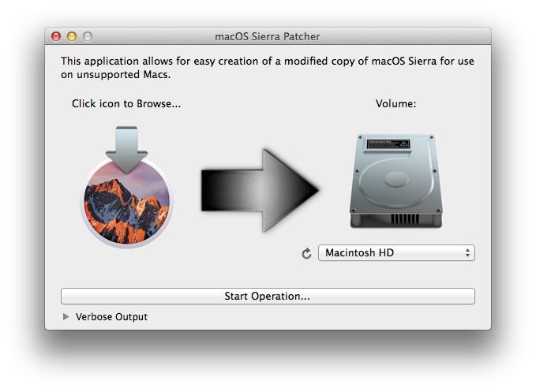Click the 'macOS Sierra Patcher' window title
This screenshot has height=392, width=536.
(x=268, y=36)
